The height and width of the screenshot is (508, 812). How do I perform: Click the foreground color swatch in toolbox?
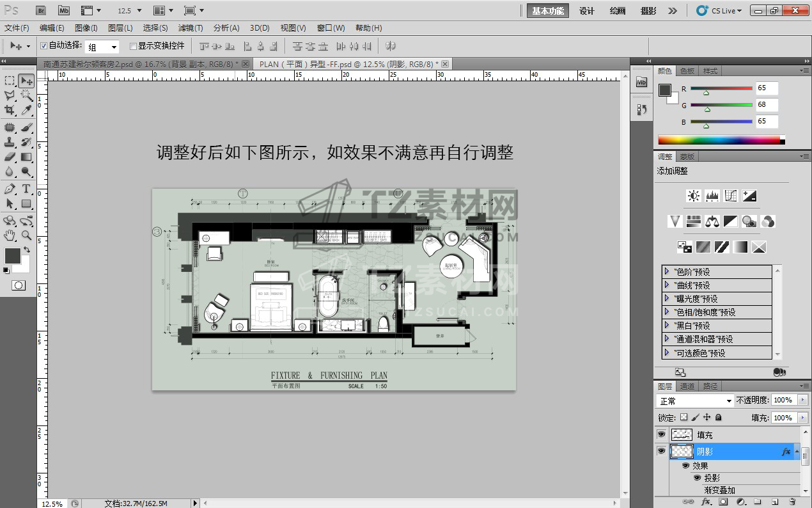coord(13,255)
